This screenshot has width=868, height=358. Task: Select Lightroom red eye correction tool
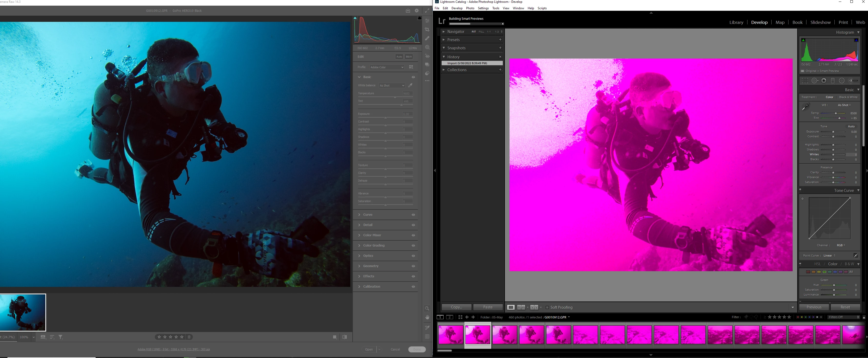click(x=824, y=81)
